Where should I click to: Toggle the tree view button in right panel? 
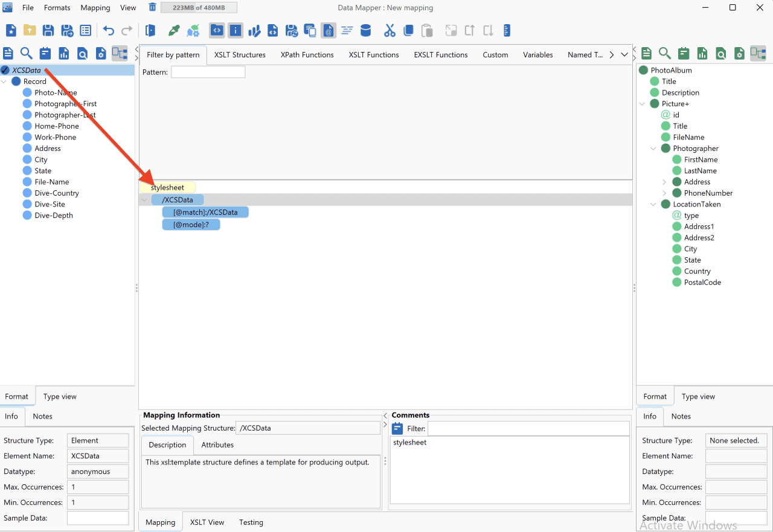click(x=758, y=53)
